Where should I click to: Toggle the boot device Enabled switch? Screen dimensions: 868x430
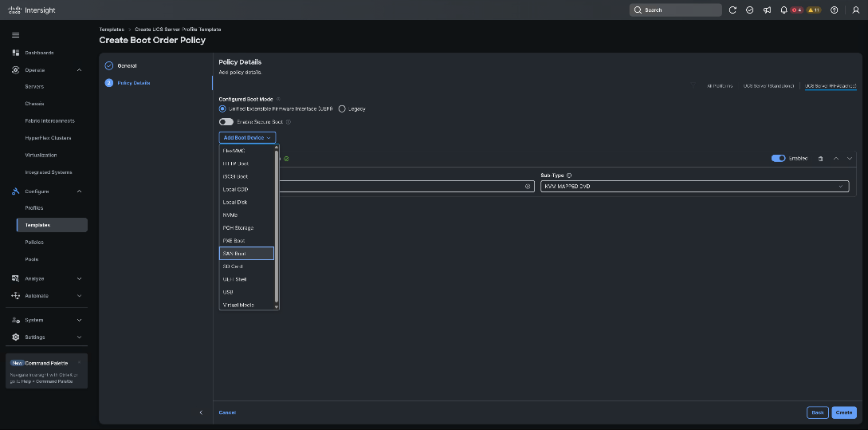pyautogui.click(x=778, y=159)
